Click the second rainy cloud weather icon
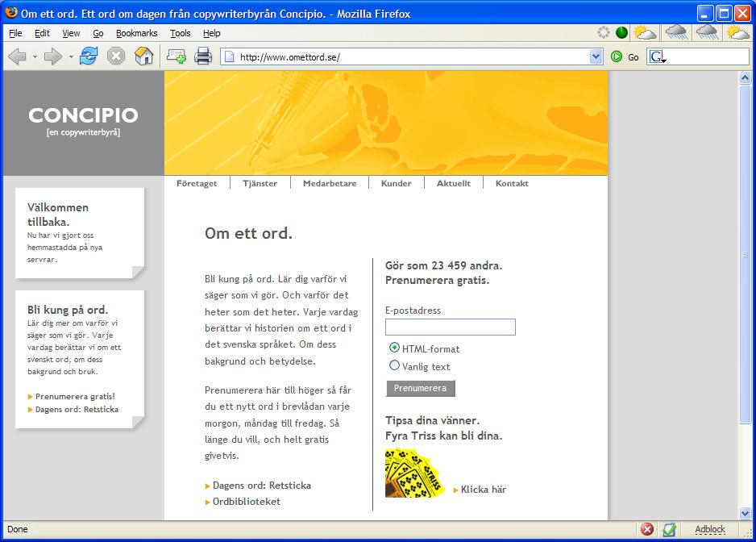The width and height of the screenshot is (756, 542). pyautogui.click(x=707, y=33)
